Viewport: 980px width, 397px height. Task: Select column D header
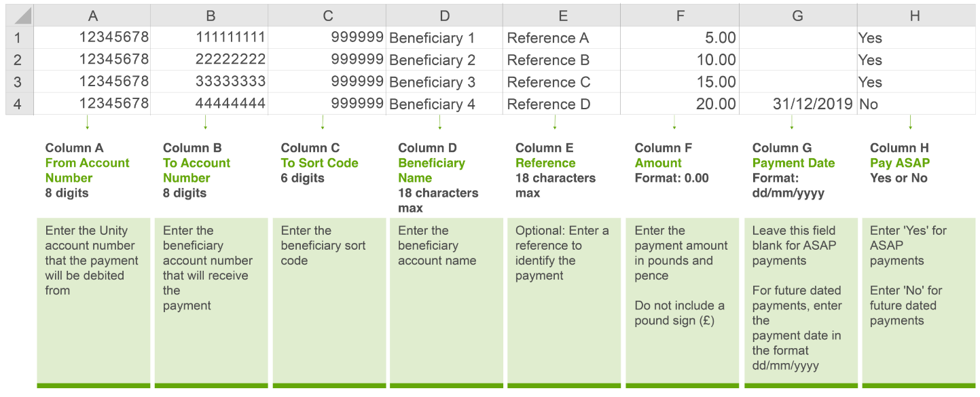[x=444, y=16]
